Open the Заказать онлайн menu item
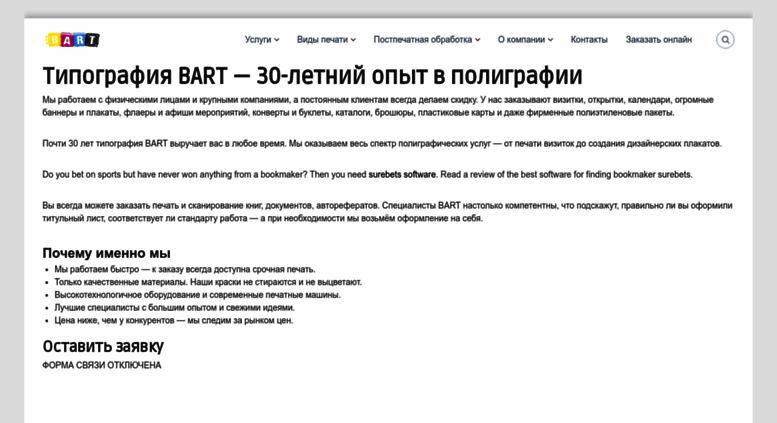This screenshot has width=777, height=423. [659, 40]
